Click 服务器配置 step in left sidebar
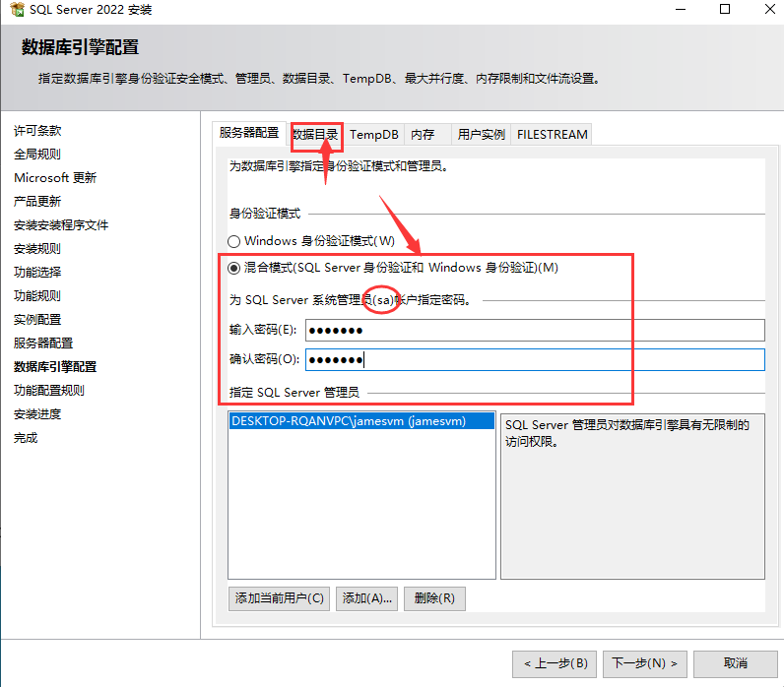 pos(43,343)
